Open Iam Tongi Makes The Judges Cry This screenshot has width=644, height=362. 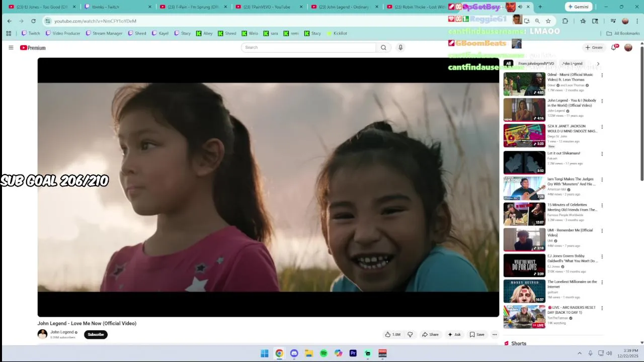click(571, 182)
